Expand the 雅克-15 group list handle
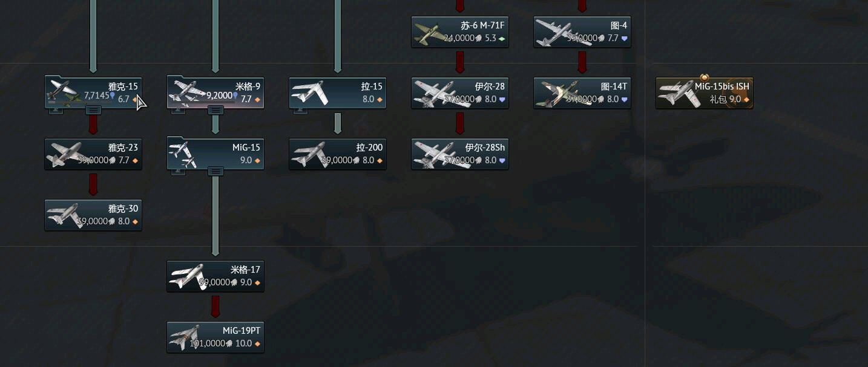Screen dimensions: 868x367 (x=93, y=110)
